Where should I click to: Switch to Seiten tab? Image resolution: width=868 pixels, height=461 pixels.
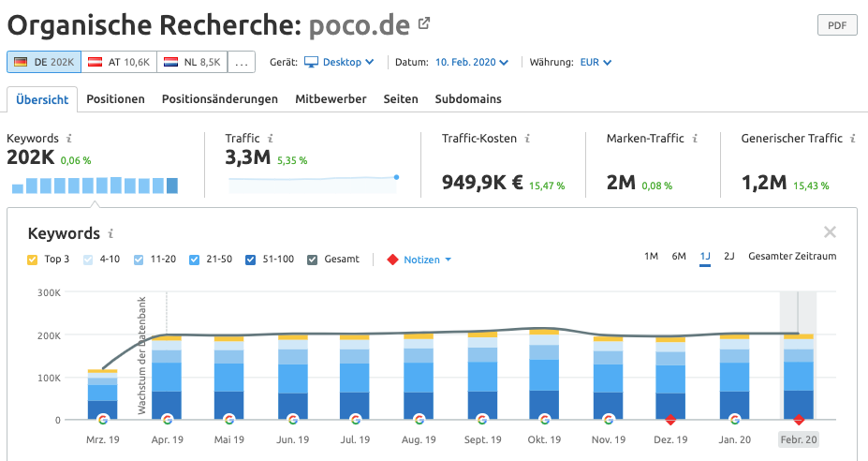(401, 99)
